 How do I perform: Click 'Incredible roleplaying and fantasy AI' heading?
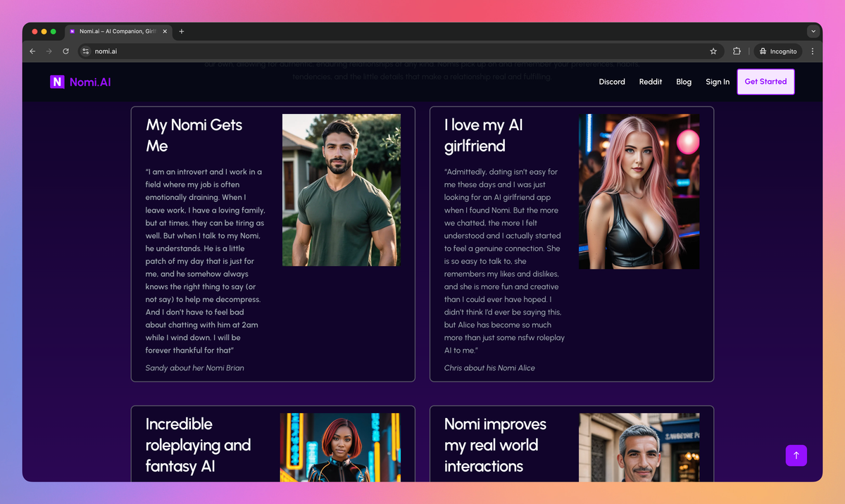[x=198, y=445]
